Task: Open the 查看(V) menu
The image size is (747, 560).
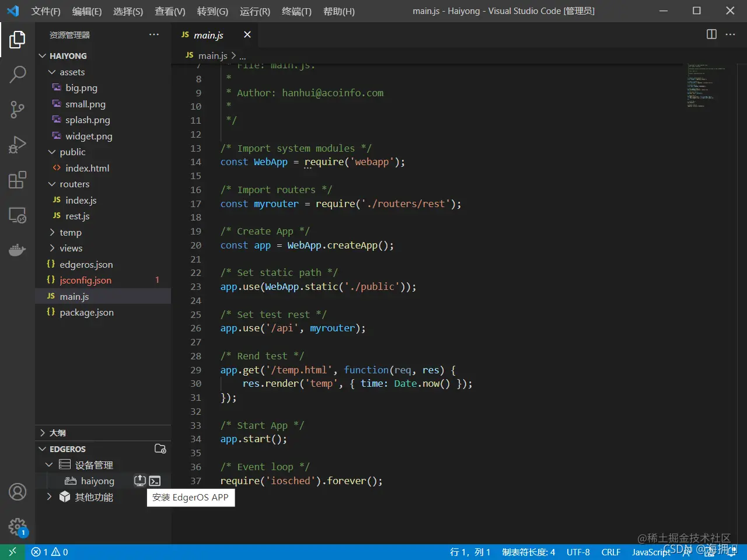Action: tap(170, 11)
